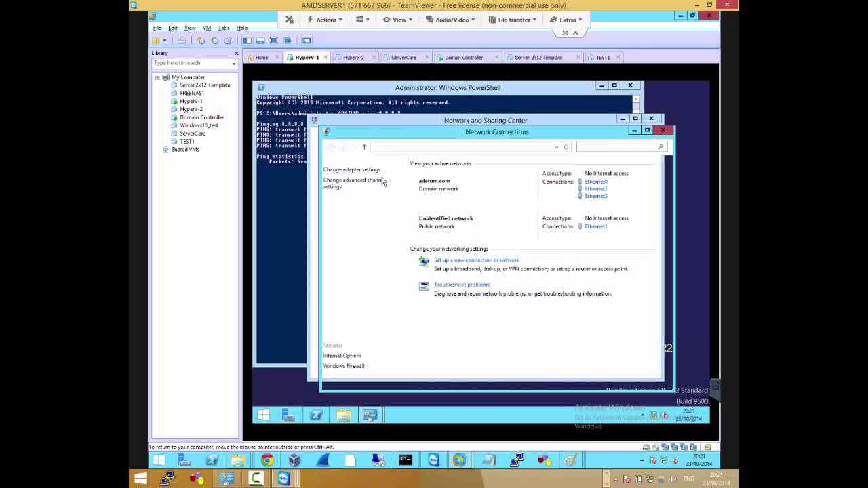Collapse the My Computer tree node
The height and width of the screenshot is (488, 868).
(x=157, y=77)
